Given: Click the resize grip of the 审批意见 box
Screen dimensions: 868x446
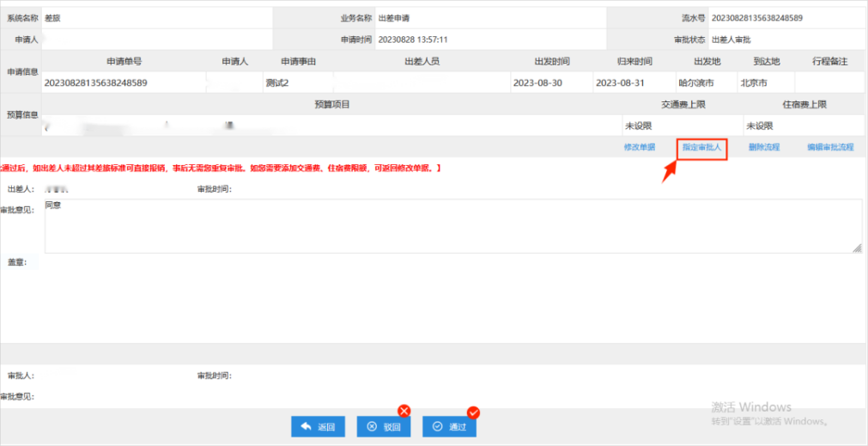Looking at the screenshot, I should 857,247.
